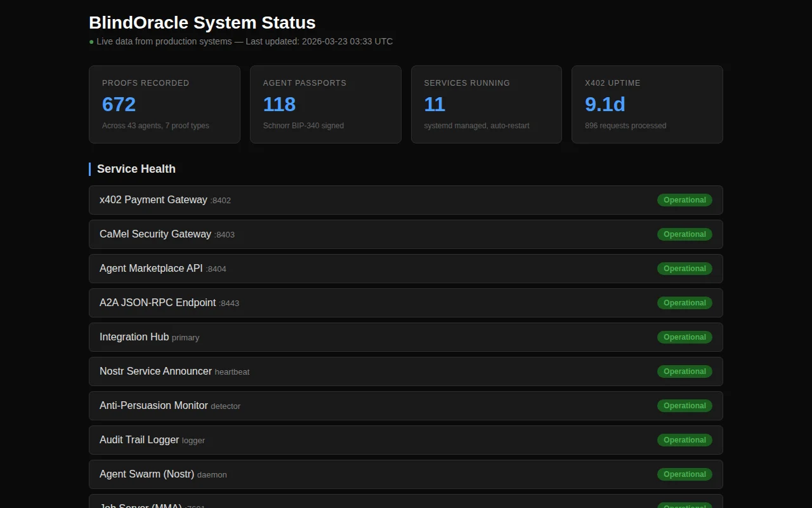Click the x402 Payment Gateway row

pos(406,200)
